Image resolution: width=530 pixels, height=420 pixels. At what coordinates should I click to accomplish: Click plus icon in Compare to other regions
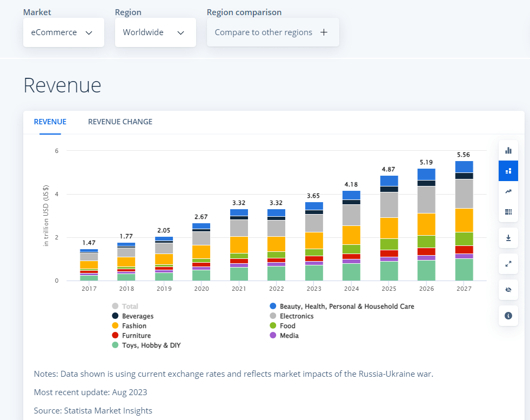click(324, 32)
